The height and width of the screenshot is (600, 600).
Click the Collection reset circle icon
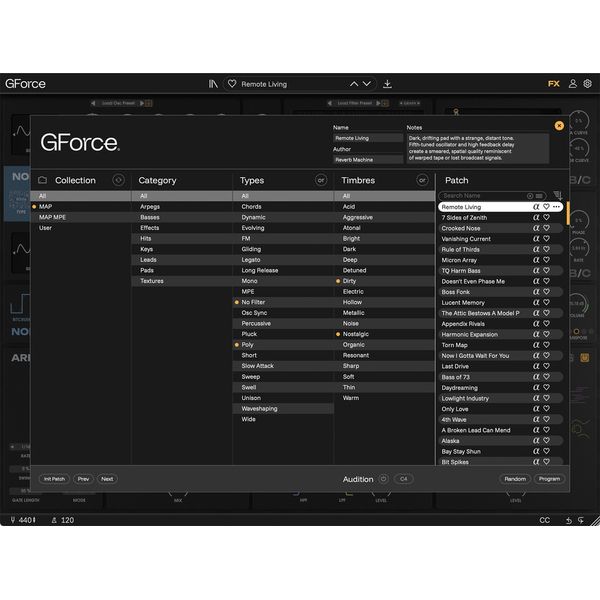click(118, 180)
